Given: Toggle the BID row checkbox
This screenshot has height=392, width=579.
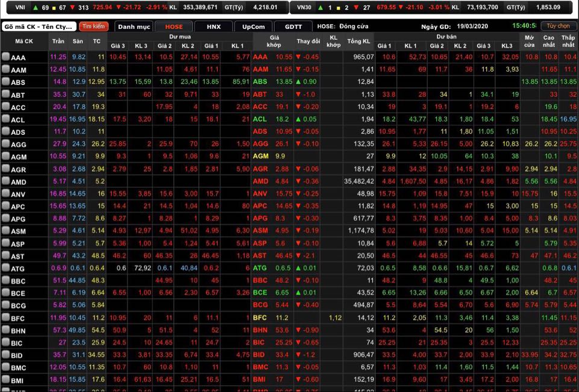Looking at the screenshot, I should click(x=5, y=355).
